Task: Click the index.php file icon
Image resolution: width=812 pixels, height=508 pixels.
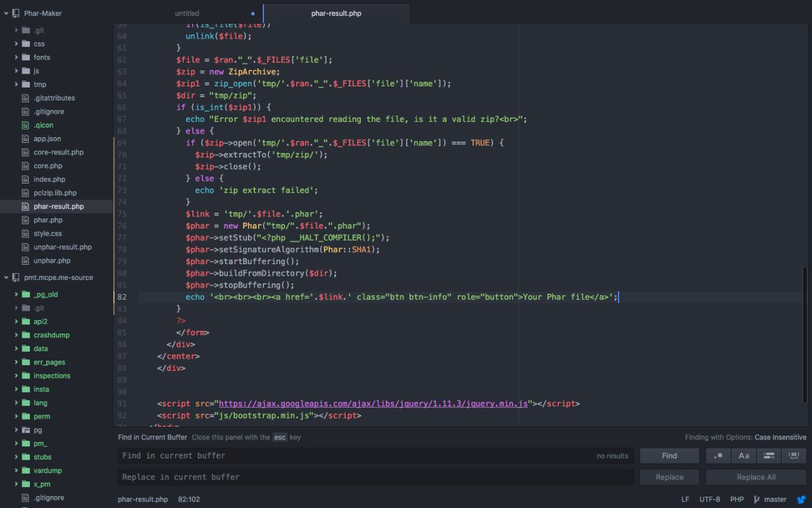Action: [26, 180]
